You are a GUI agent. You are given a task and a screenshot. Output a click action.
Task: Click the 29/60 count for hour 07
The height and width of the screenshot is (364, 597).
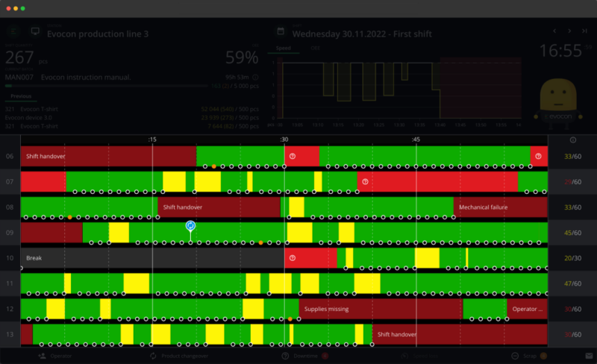(572, 181)
